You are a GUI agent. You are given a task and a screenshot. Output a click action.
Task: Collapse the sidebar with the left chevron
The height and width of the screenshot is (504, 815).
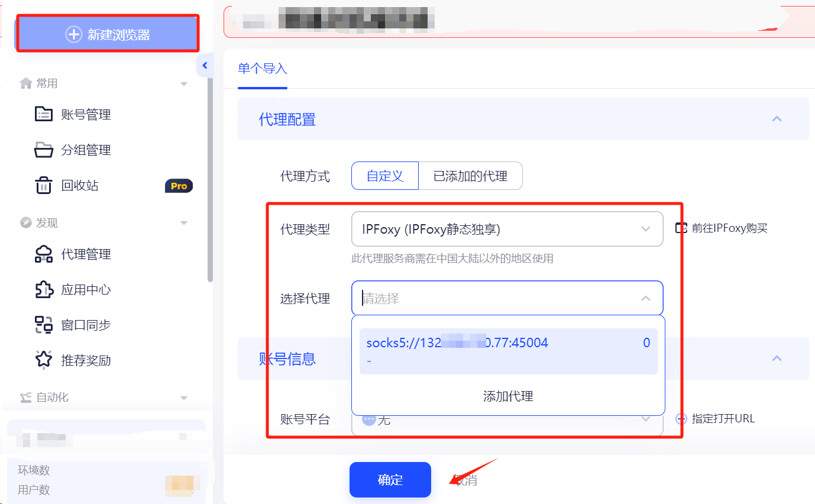tap(205, 66)
